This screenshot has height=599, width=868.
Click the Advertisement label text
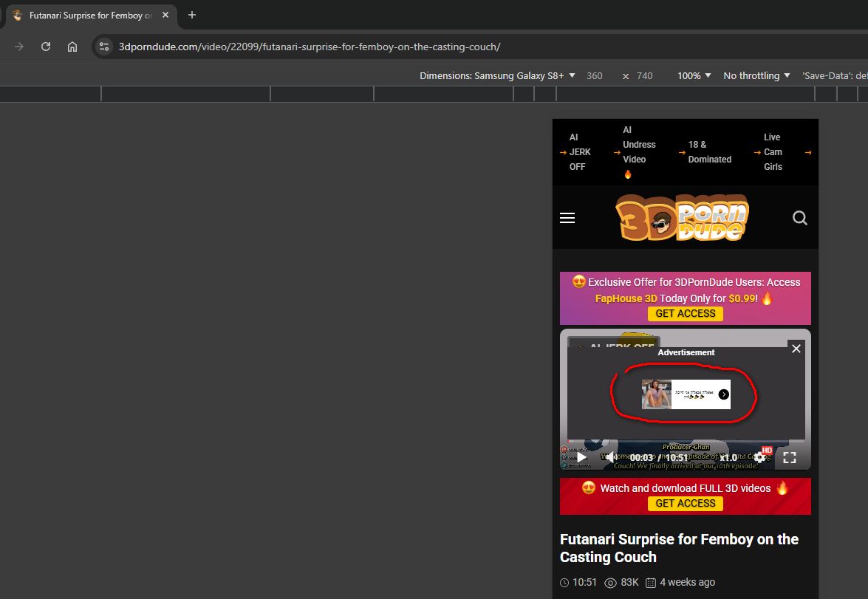pyautogui.click(x=686, y=352)
